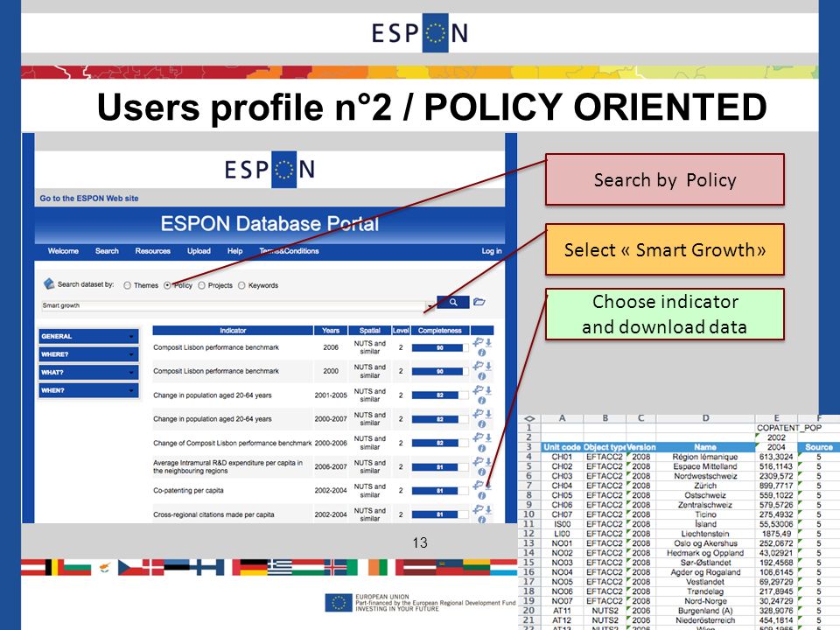Click the Spatial column header
Image resolution: width=840 pixels, height=630 pixels.
(369, 331)
